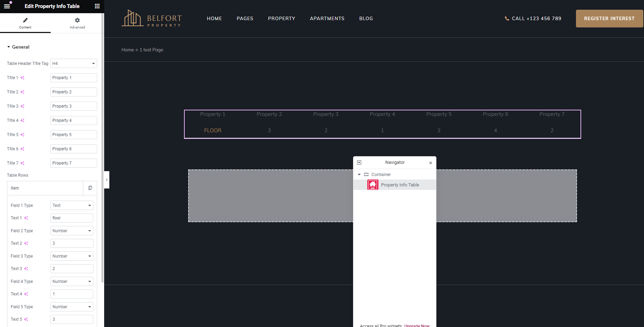This screenshot has height=327, width=644.
Task: Click the Text 2 input field
Action: 72,243
